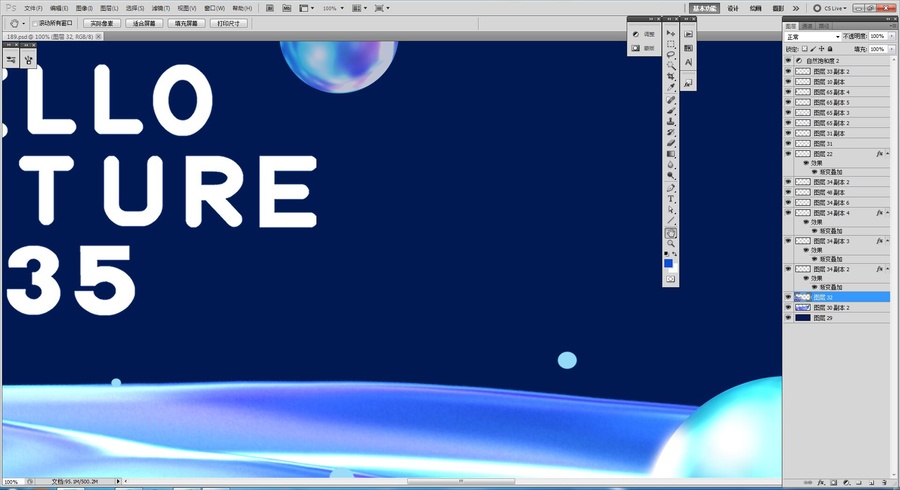
Task: Select the Gradient tool
Action: (x=670, y=154)
